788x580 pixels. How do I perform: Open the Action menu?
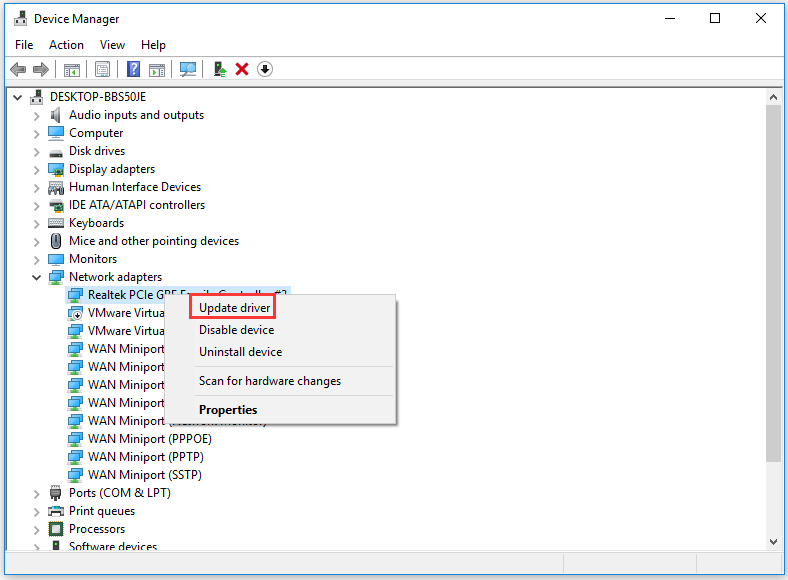click(x=66, y=45)
